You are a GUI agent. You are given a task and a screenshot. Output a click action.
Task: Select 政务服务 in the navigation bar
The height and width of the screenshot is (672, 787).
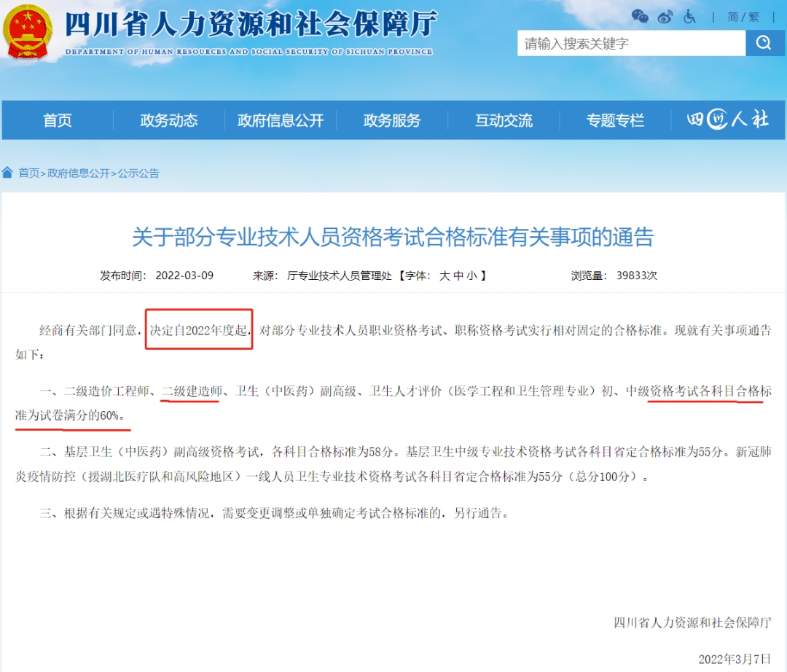tap(392, 120)
